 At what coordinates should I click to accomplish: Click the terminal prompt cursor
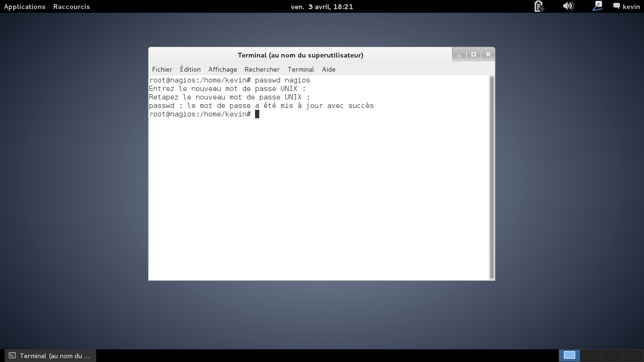point(257,114)
